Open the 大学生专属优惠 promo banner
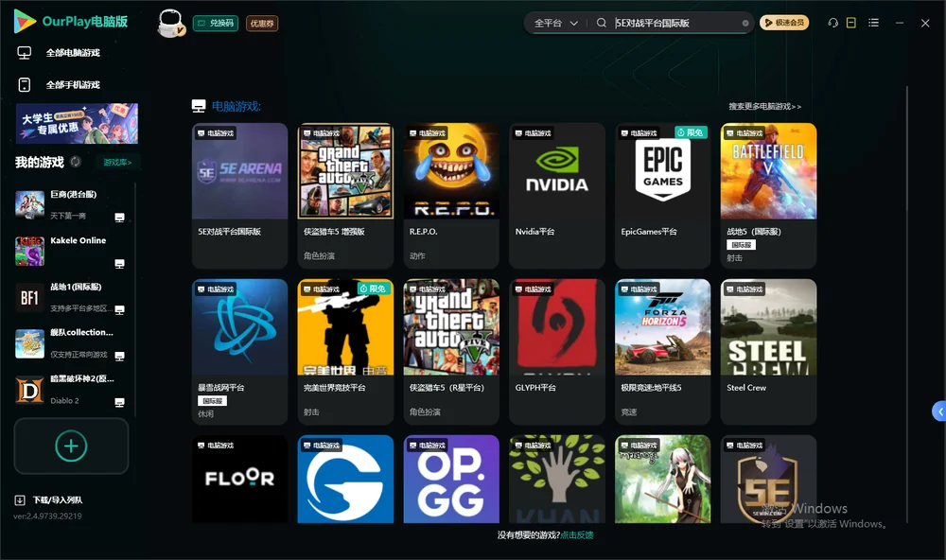Screen dimensions: 946x560 pyautogui.click(x=78, y=124)
